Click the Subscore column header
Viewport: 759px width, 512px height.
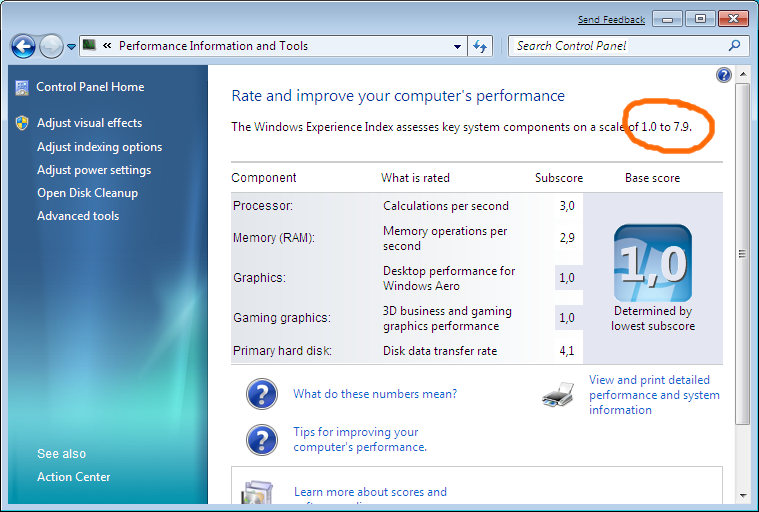559,178
